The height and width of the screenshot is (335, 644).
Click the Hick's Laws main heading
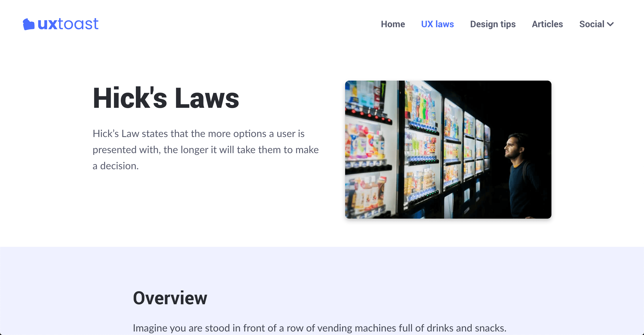tap(166, 98)
